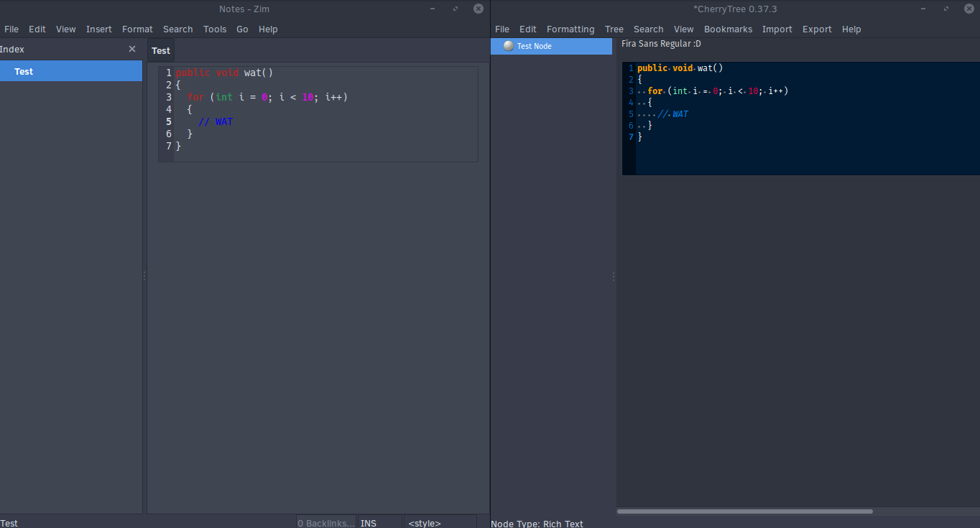
Task: Open Help menu in CherryTree window
Action: point(851,29)
